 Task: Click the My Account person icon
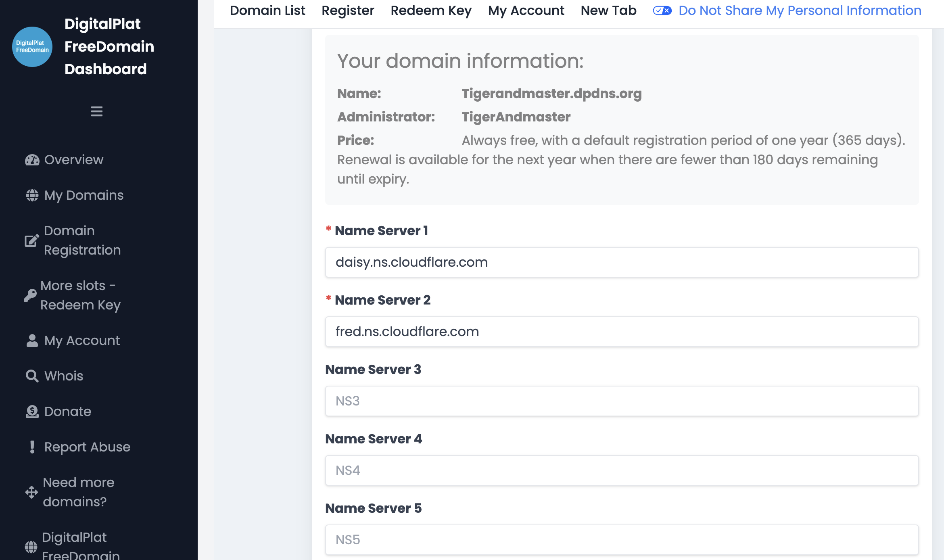(x=32, y=341)
